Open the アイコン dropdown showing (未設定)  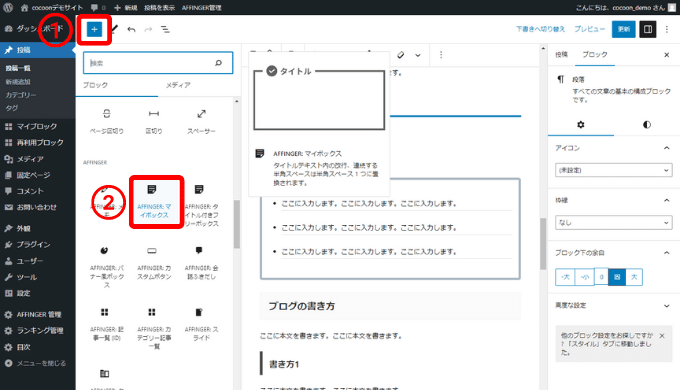614,170
